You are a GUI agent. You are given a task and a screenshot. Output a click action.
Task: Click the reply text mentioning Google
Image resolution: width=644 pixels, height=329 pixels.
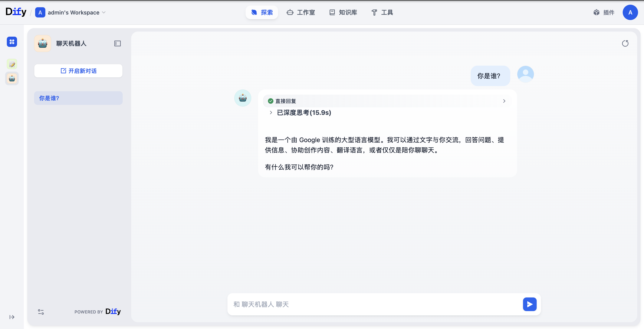pyautogui.click(x=384, y=145)
